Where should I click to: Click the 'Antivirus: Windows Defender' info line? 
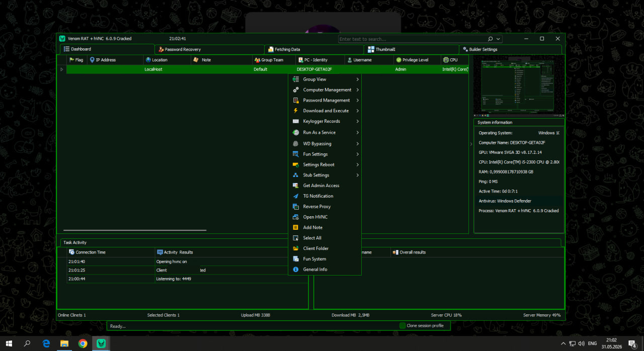519,201
